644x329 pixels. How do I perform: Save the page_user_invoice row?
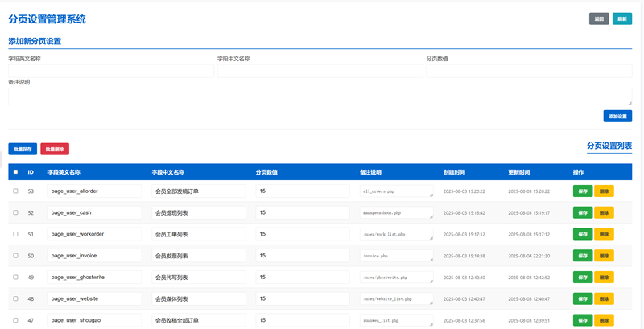coord(583,256)
